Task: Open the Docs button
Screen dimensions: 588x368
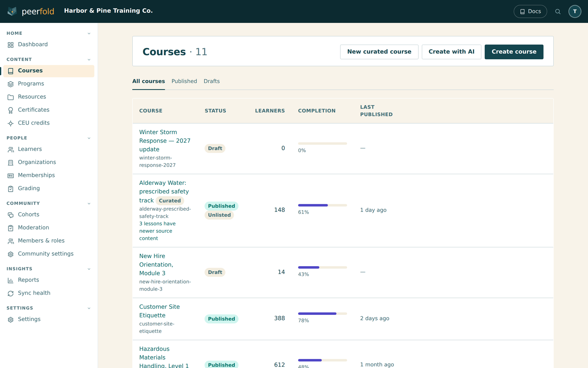Action: (530, 11)
